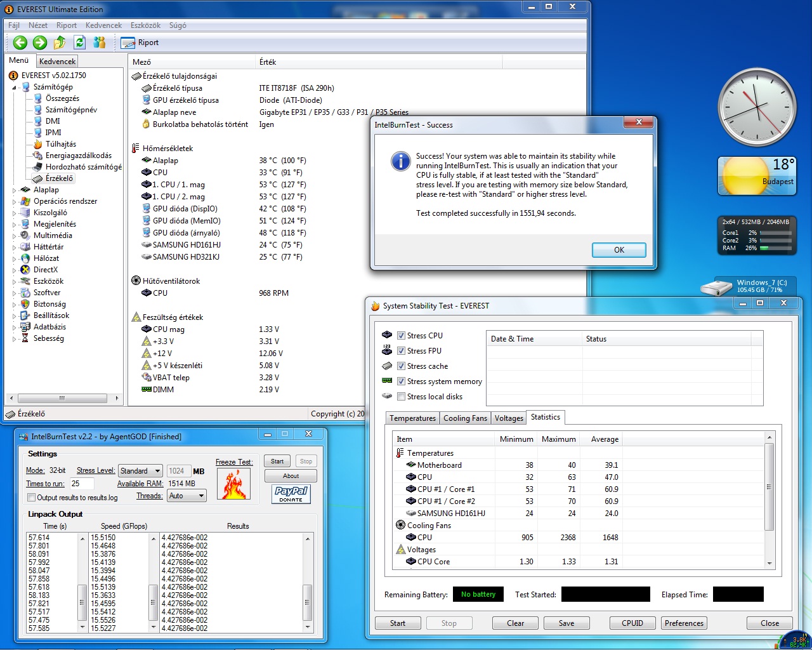Click the Stress FPU icon

point(387,350)
